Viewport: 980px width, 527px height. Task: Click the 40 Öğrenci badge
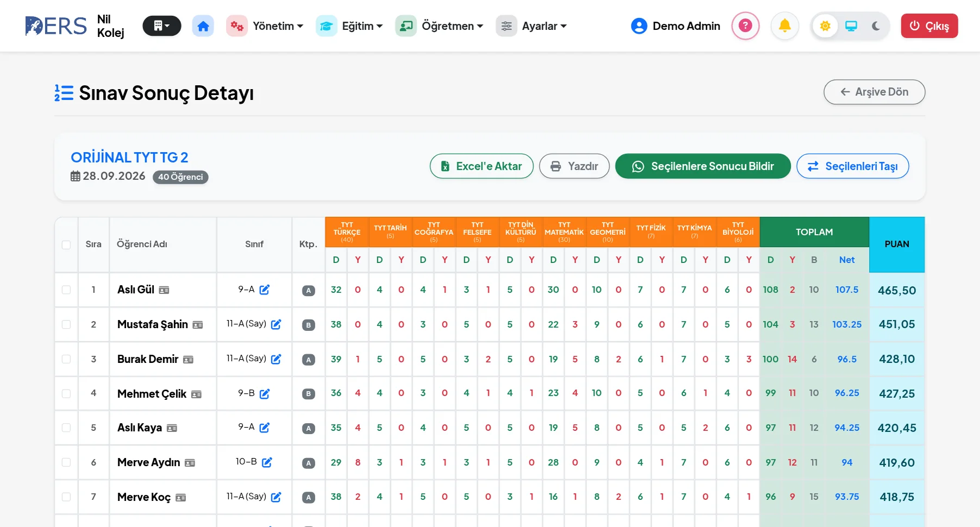tap(180, 177)
